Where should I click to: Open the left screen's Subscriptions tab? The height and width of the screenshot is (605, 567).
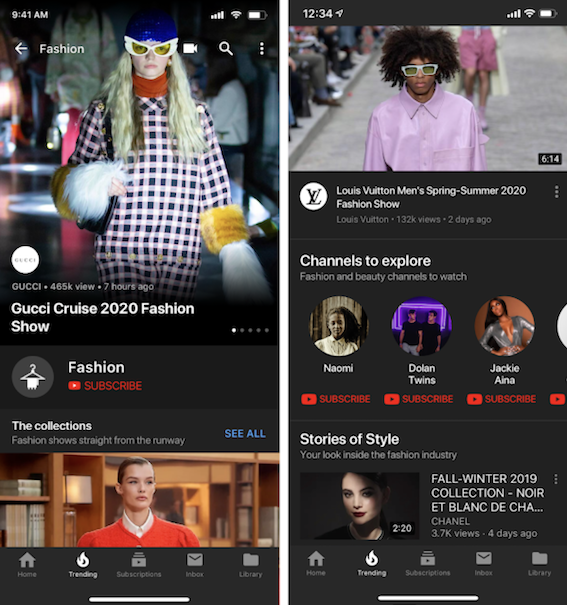coord(139,565)
